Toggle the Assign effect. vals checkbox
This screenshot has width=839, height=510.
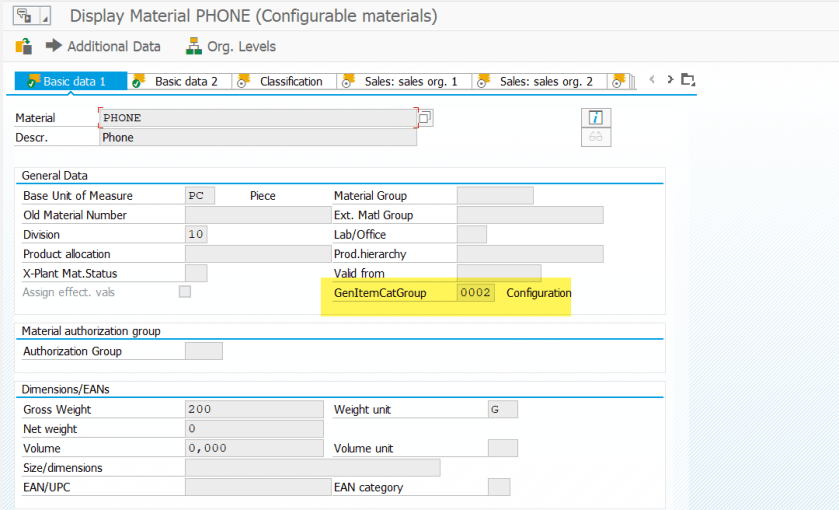click(x=185, y=292)
